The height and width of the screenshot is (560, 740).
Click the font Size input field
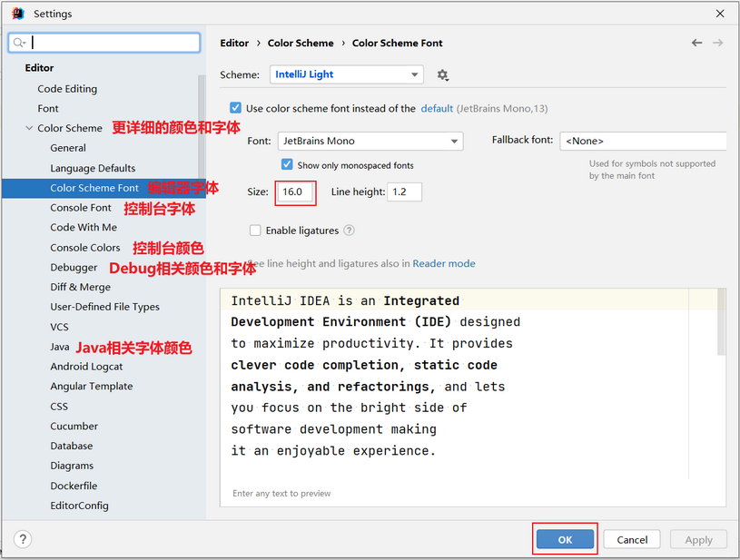tap(295, 192)
